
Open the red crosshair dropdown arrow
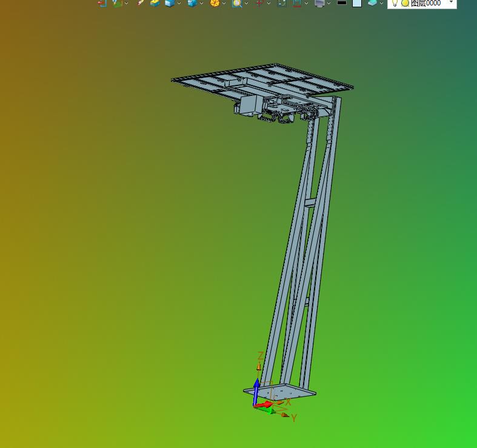(269, 4)
